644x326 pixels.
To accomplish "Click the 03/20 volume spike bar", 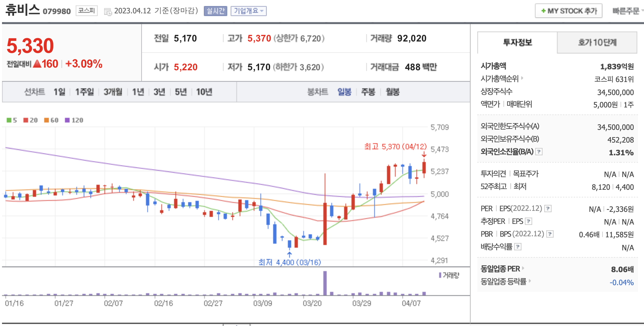I will [x=325, y=283].
